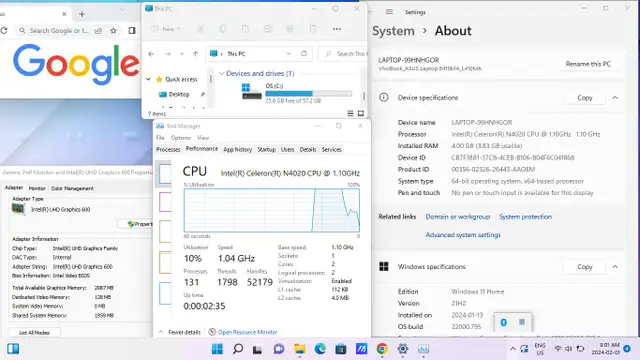
Task: Select the green Disk thumbnail in Task Manager
Action: (x=165, y=231)
